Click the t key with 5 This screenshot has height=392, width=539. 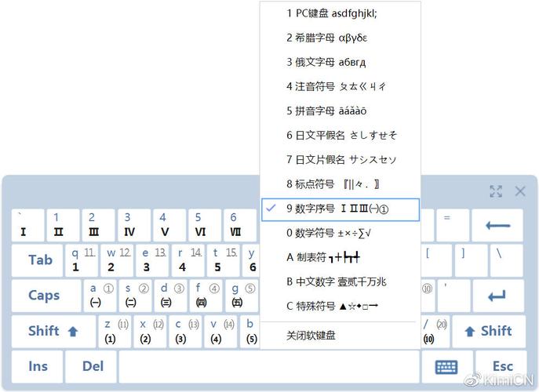pos(224,260)
